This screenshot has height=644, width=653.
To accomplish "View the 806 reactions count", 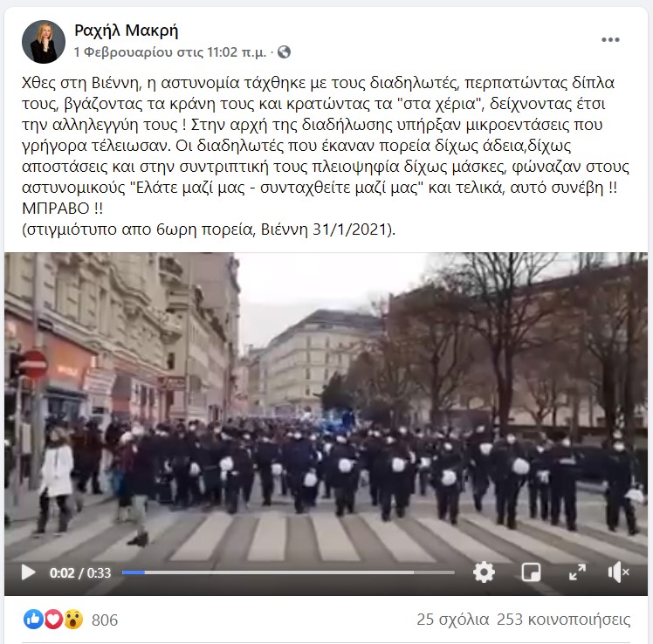I will point(105,620).
